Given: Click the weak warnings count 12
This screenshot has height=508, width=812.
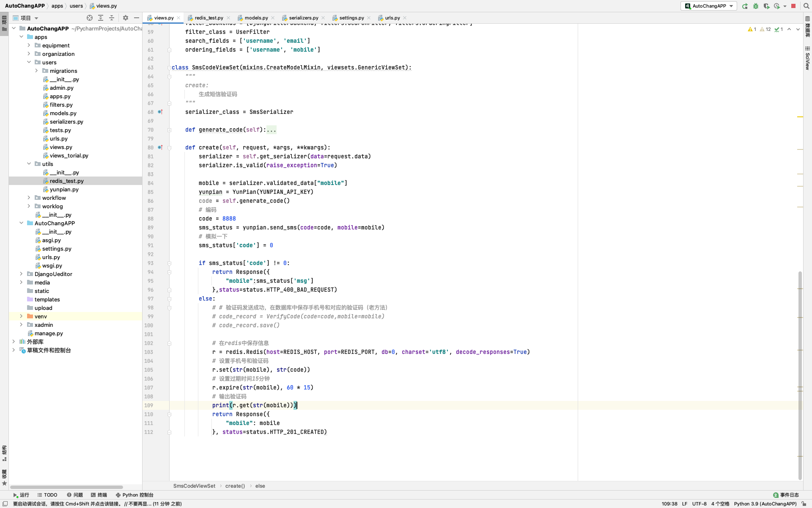Looking at the screenshot, I should 765,29.
